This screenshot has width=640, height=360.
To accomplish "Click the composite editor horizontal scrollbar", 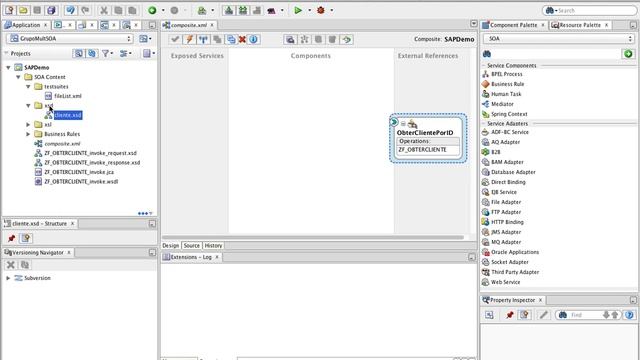I will click(313, 237).
